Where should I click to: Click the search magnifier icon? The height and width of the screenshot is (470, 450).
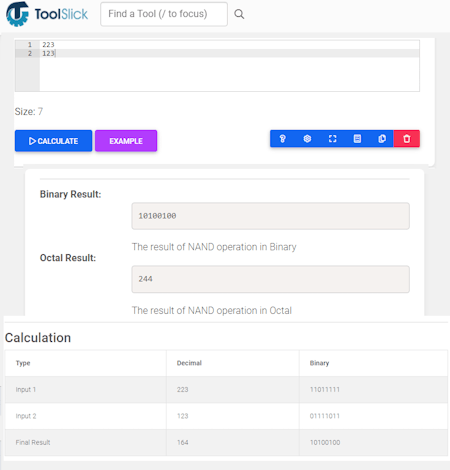click(x=239, y=14)
